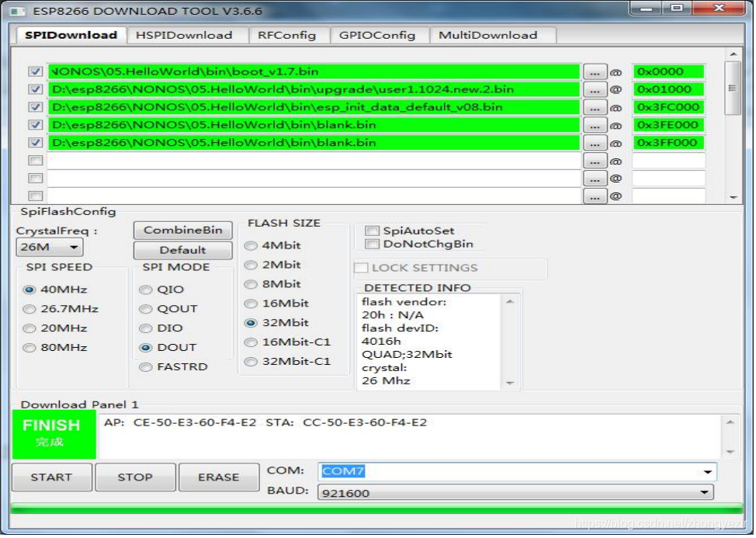756x538 pixels.
Task: Click START to begin flashing
Action: tap(51, 478)
